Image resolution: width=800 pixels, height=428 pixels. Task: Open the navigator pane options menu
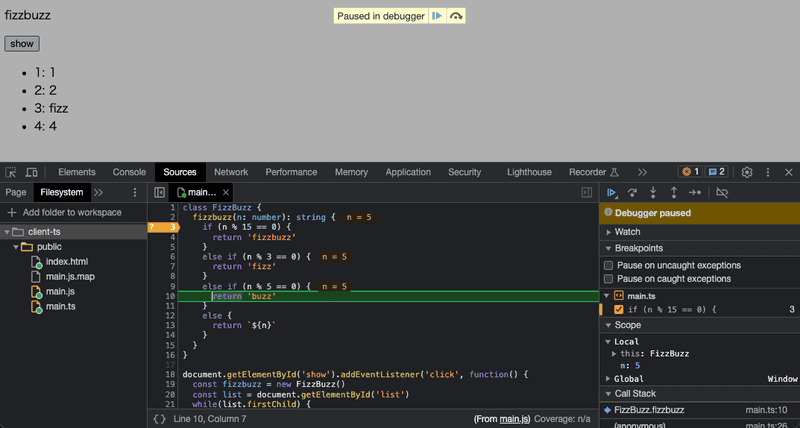click(135, 192)
